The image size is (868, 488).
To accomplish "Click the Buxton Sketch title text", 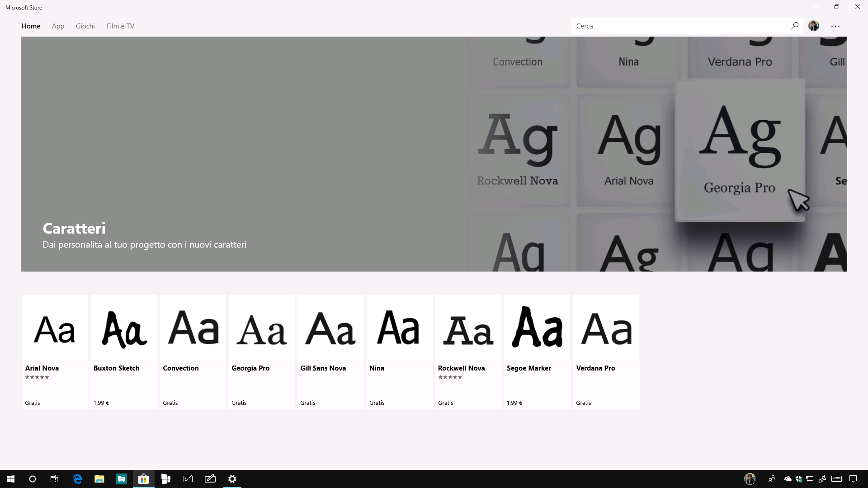I will (x=116, y=368).
